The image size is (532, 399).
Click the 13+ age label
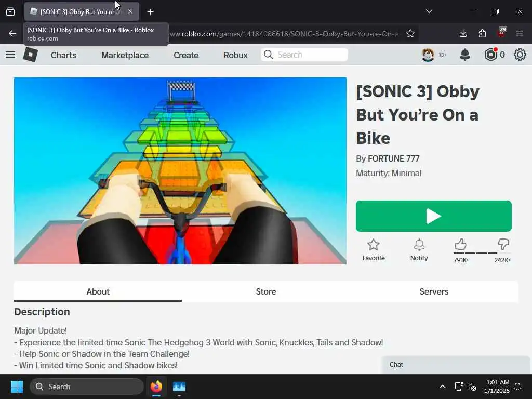(x=443, y=55)
